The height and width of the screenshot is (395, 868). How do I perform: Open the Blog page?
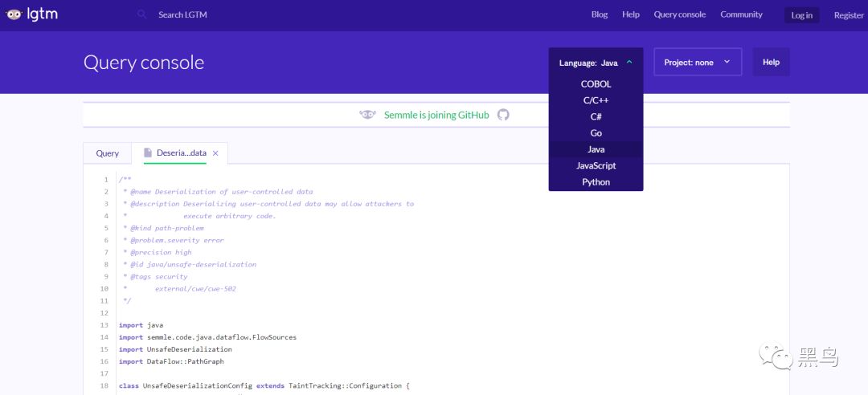[x=600, y=15]
